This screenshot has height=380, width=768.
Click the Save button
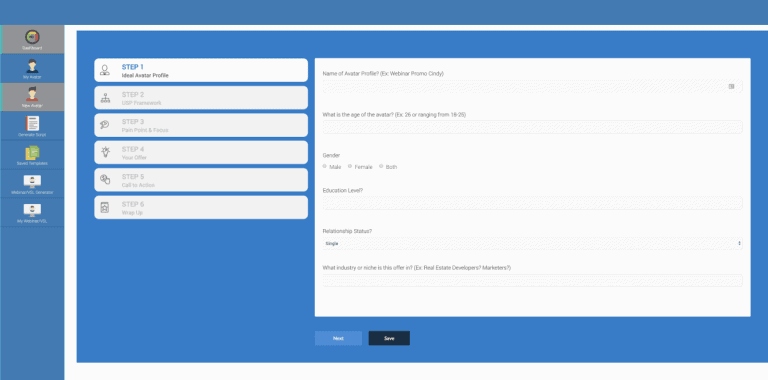pyautogui.click(x=389, y=338)
